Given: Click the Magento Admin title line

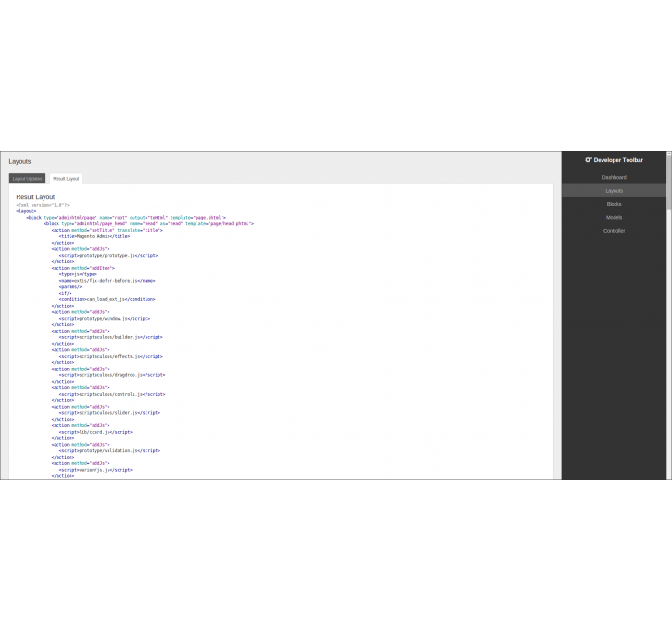Looking at the screenshot, I should [x=95, y=236].
